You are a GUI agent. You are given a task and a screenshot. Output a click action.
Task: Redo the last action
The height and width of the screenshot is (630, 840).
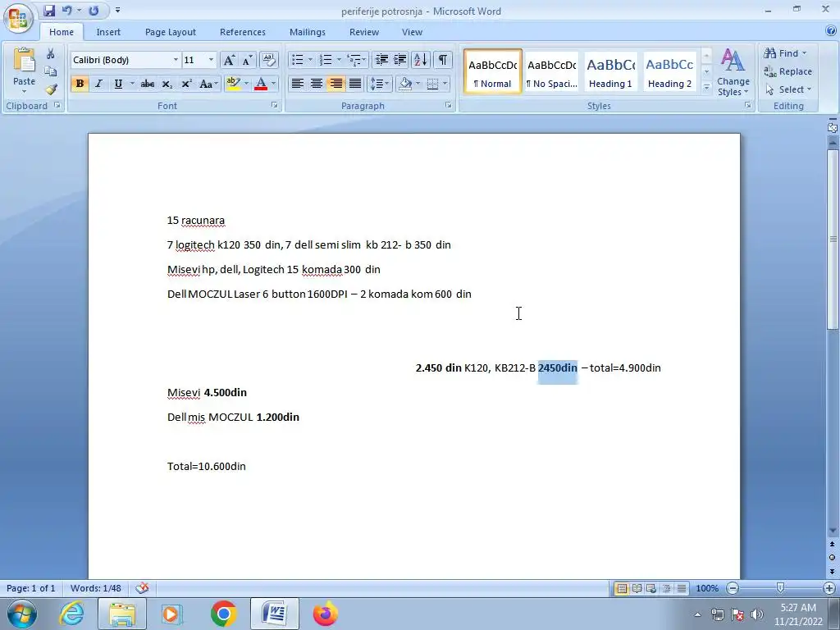click(x=94, y=11)
